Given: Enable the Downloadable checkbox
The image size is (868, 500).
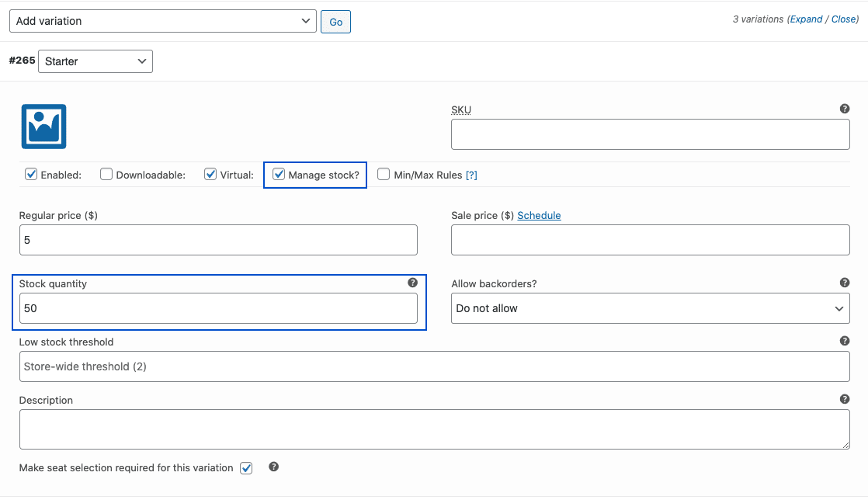Looking at the screenshot, I should click(x=106, y=174).
